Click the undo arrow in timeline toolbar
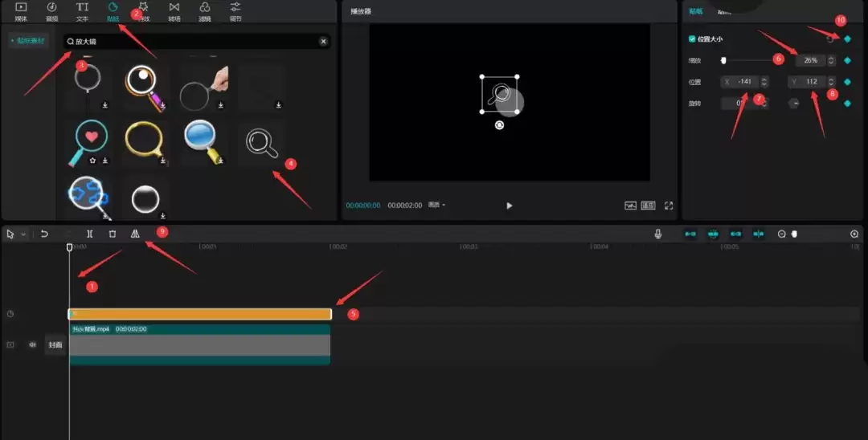 click(x=45, y=234)
